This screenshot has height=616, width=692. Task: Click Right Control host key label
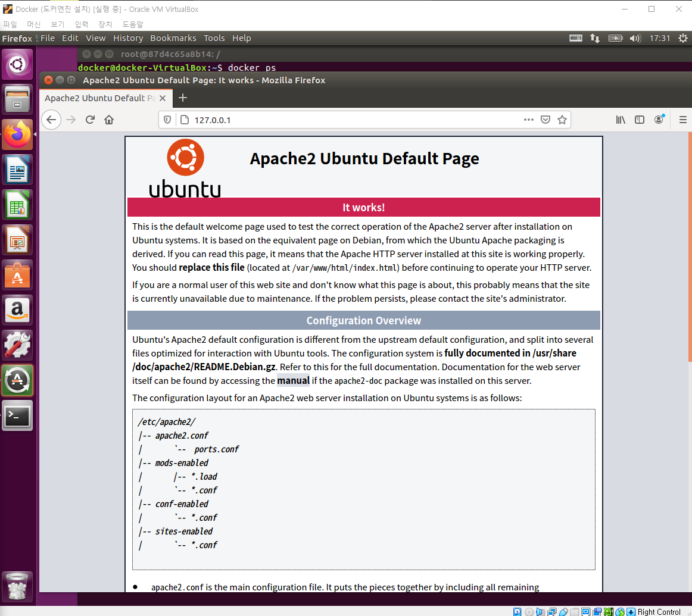(659, 612)
